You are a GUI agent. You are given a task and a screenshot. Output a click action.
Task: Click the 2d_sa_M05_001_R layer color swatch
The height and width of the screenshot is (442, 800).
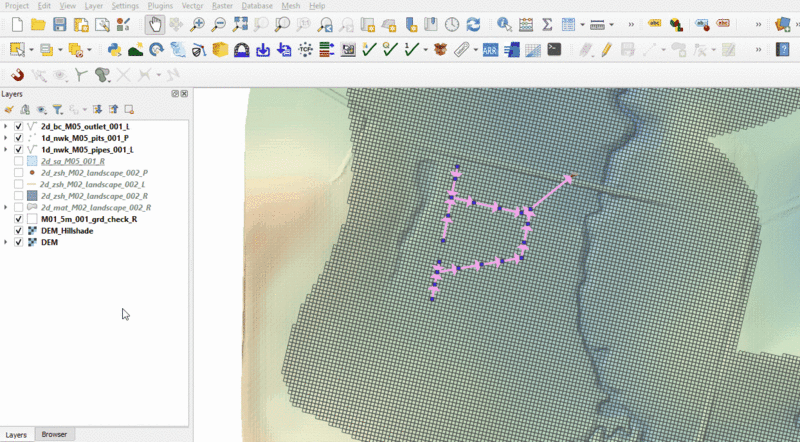pyautogui.click(x=33, y=161)
